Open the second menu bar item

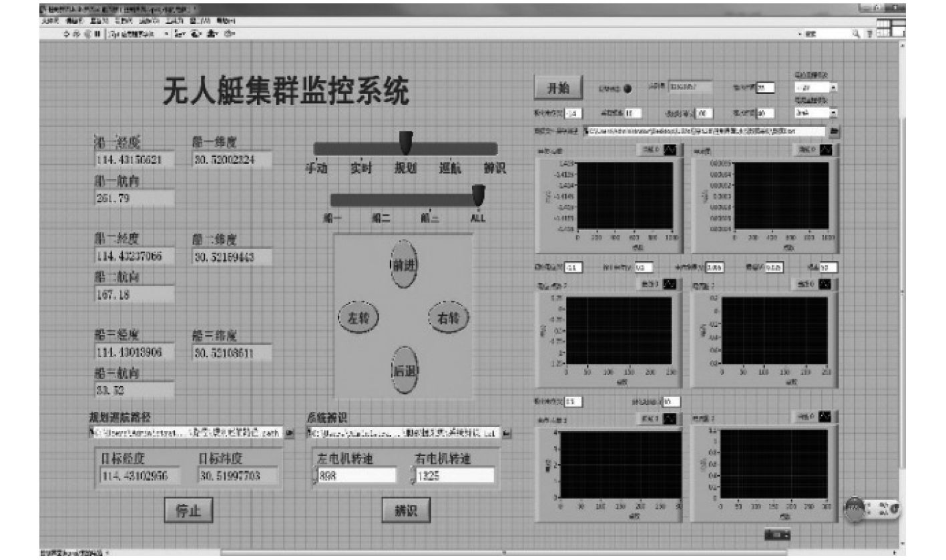tap(73, 21)
